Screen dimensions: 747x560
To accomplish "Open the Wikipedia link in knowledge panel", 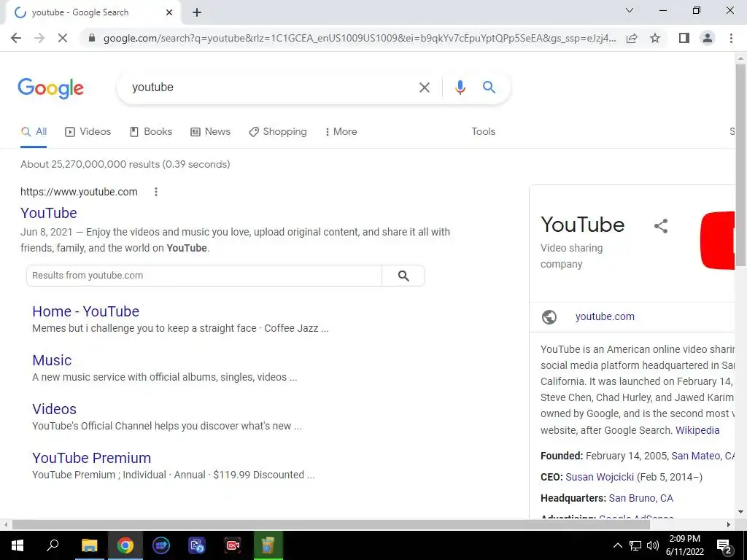I will pos(697,430).
